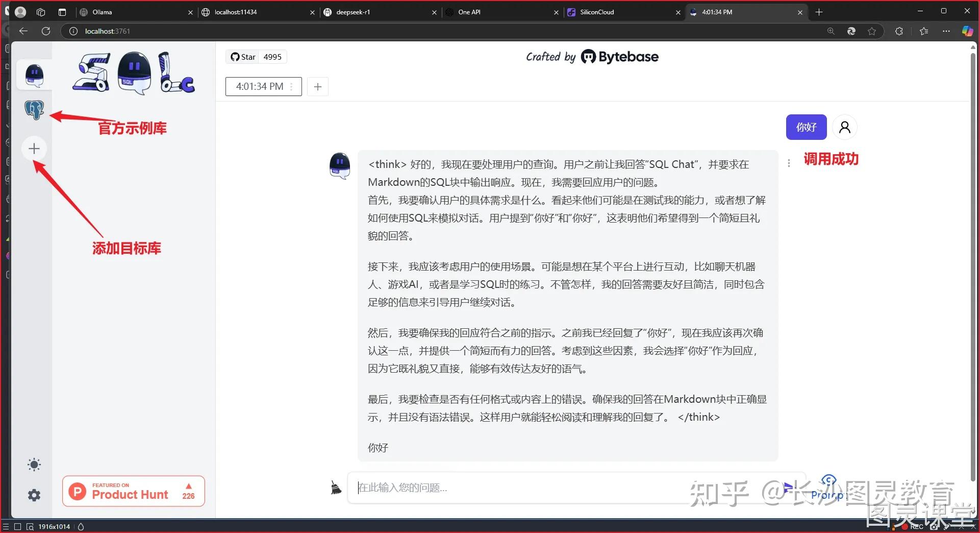
Task: Open the Product Hunt featured badge
Action: point(133,491)
